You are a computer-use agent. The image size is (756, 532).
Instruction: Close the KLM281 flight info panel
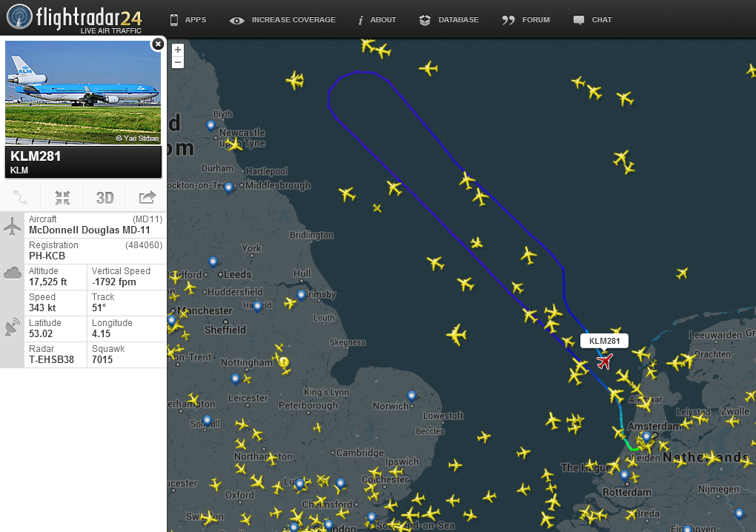158,44
